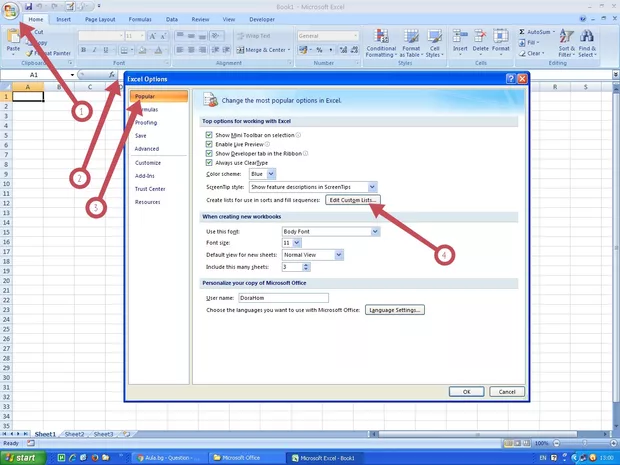
Task: Click Increase Font Size icon
Action: click(152, 36)
